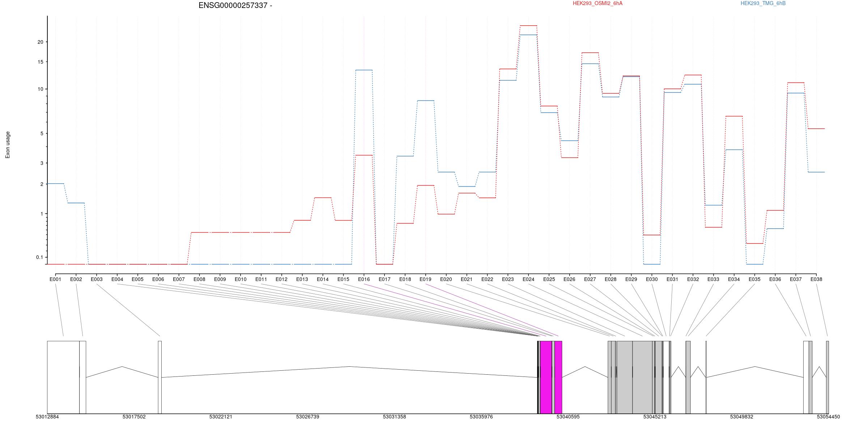The image size is (868, 434).
Task: Click the large gray exon cluster block
Action: pos(635,377)
